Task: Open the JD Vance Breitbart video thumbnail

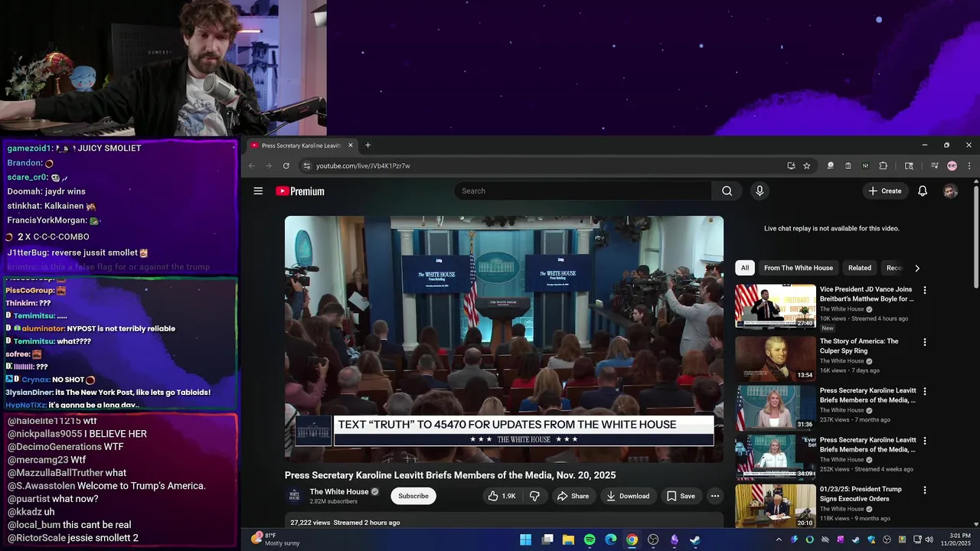Action: click(776, 306)
